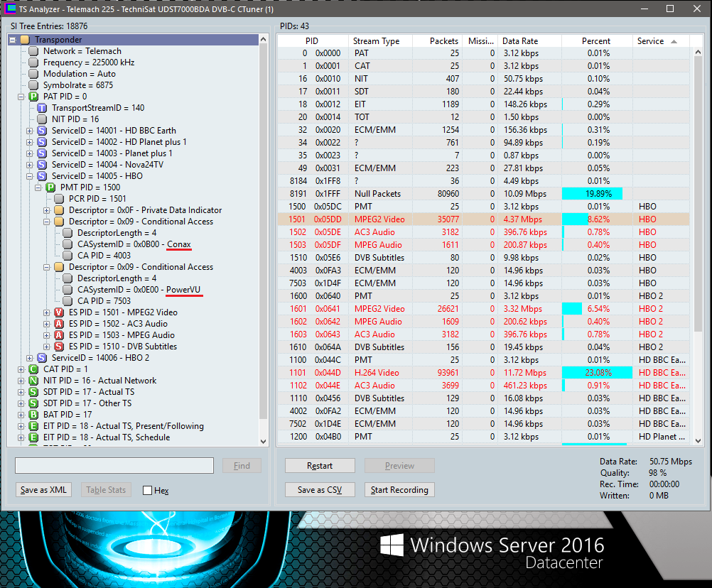Select the NIT PID = 16 tree entry
712x588 pixels.
[x=75, y=119]
